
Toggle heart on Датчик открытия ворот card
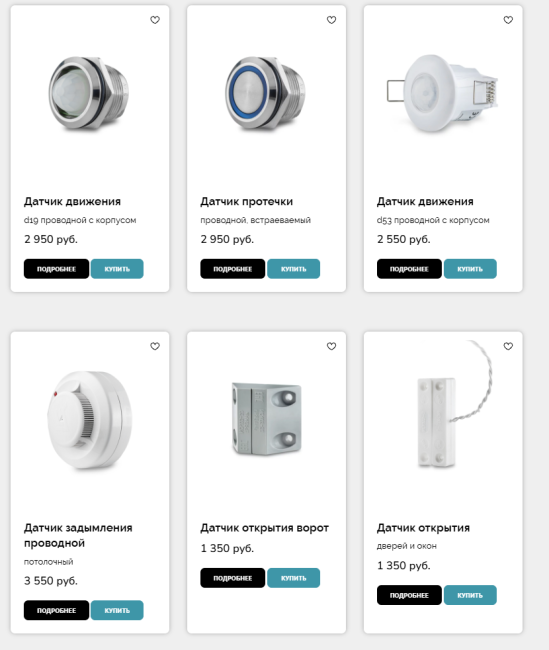click(331, 346)
